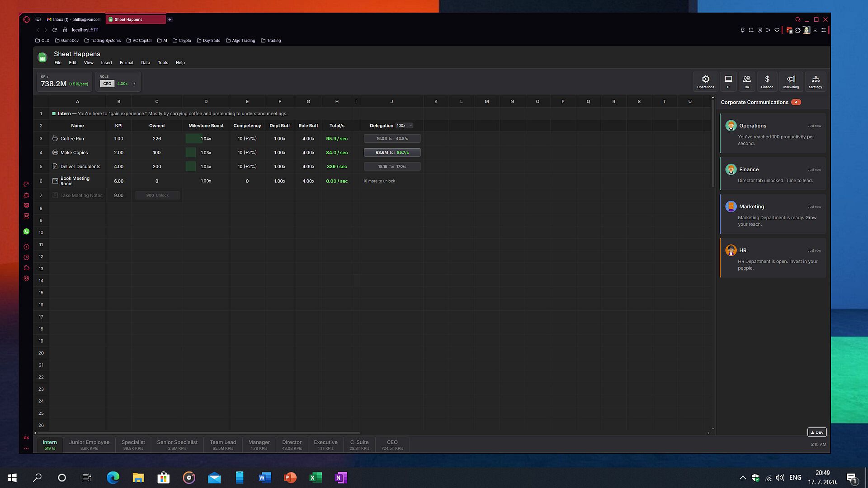Open the Marketing message in Corporate Communications
Screen dimensions: 868x488
click(773, 215)
